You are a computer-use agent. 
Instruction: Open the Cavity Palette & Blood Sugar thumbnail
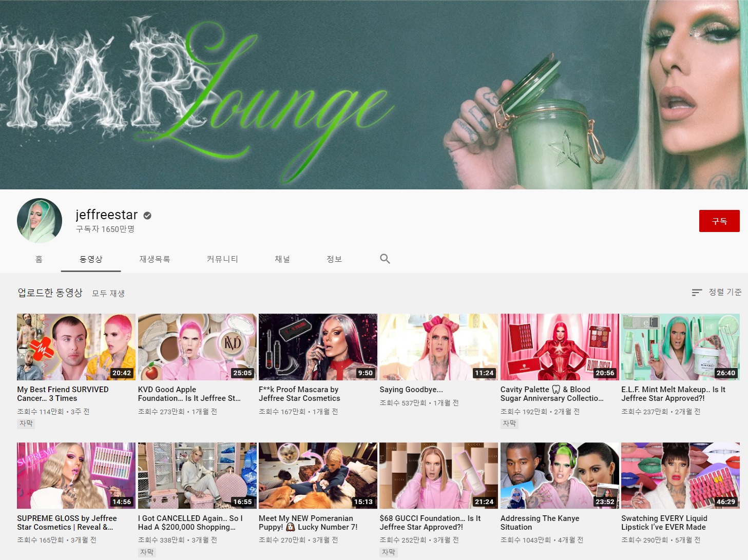point(560,347)
